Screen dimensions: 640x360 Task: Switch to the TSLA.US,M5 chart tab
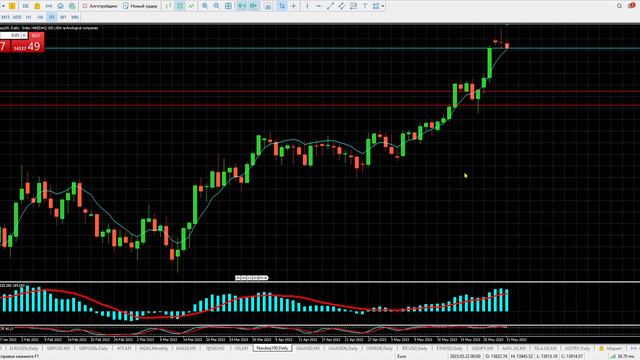(x=545, y=348)
